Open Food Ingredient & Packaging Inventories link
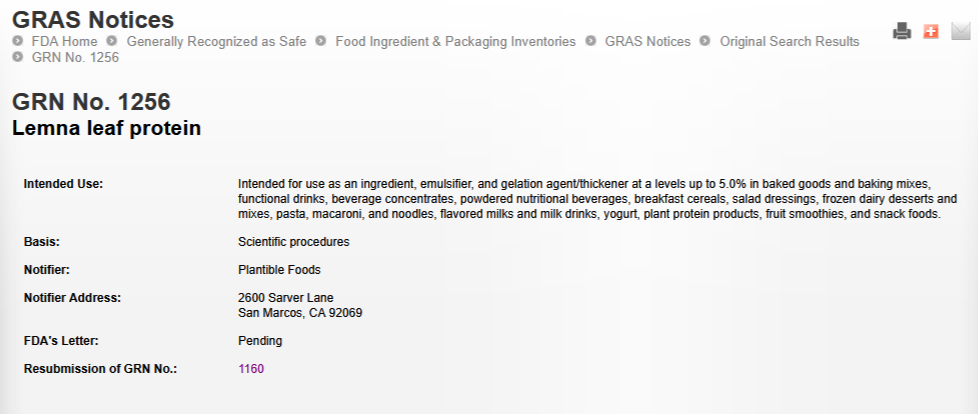Screen dimensions: 978x414 (455, 42)
